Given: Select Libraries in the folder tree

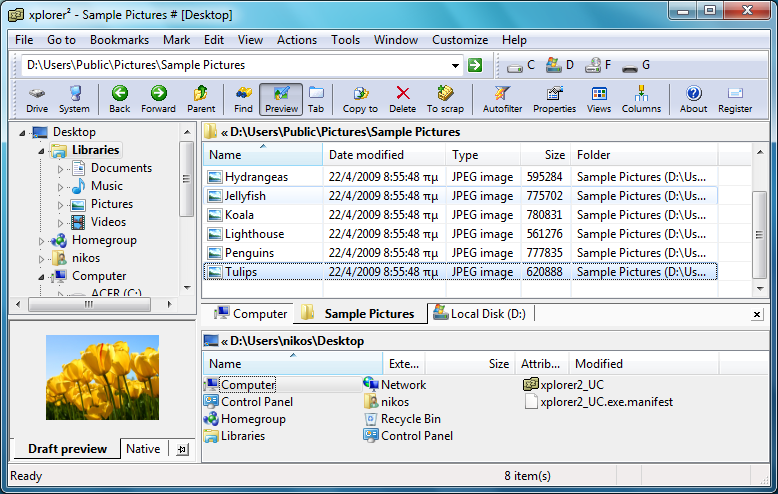Looking at the screenshot, I should (95, 150).
